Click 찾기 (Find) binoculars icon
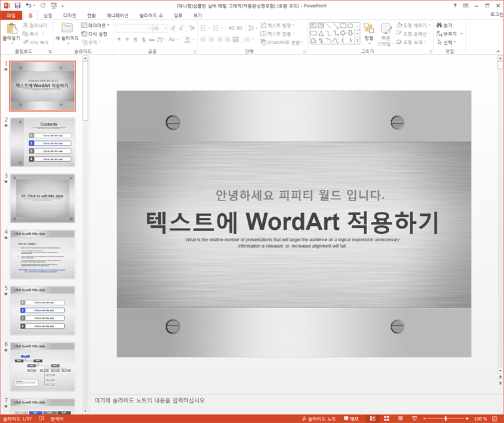Viewport: 504px width, 423px height. pyautogui.click(x=439, y=25)
